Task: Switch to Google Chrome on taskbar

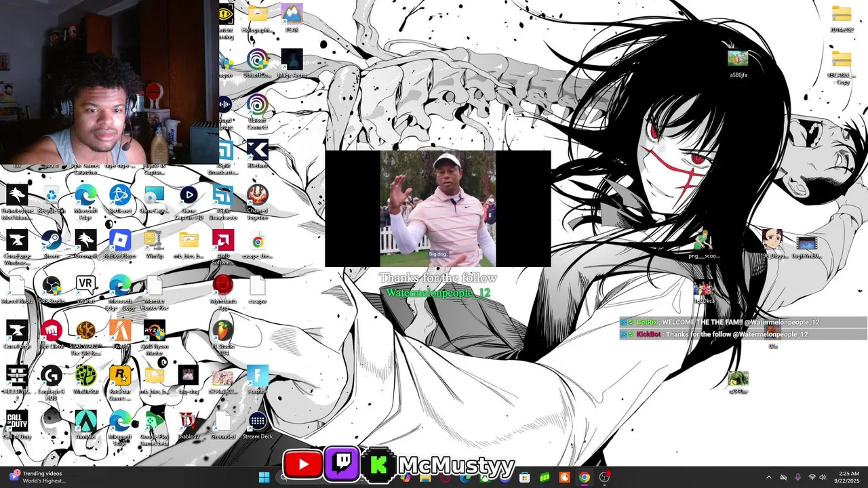Action: [x=584, y=477]
